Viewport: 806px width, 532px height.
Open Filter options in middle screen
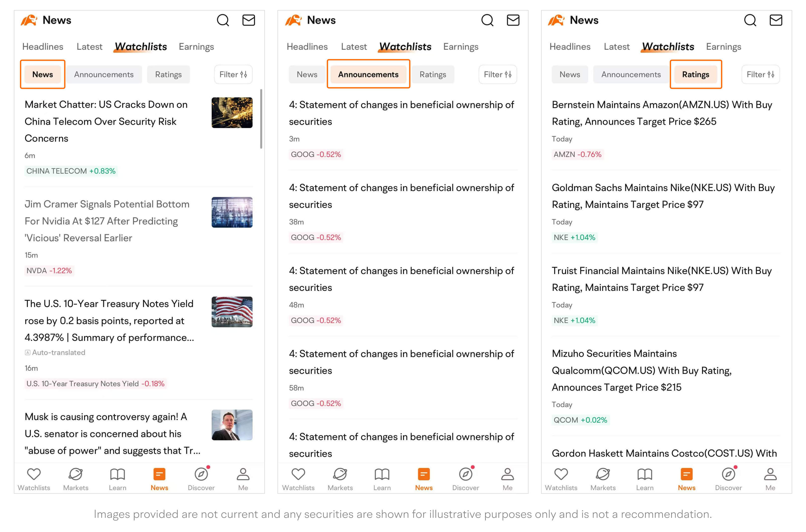[x=497, y=74]
